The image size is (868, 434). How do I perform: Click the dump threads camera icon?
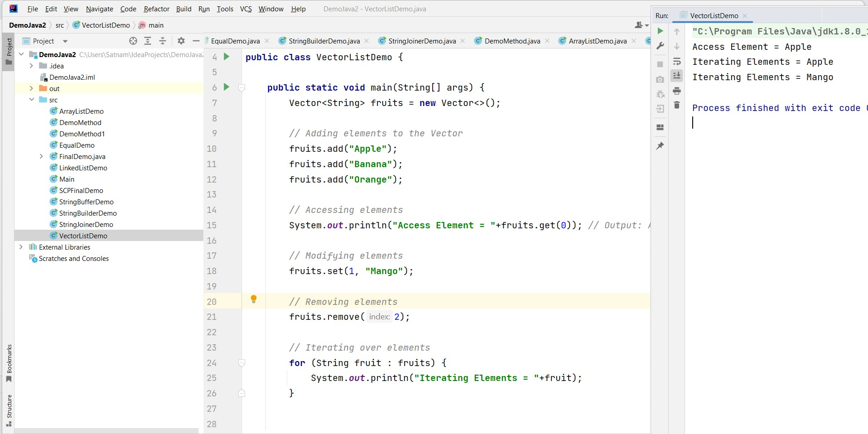point(660,79)
